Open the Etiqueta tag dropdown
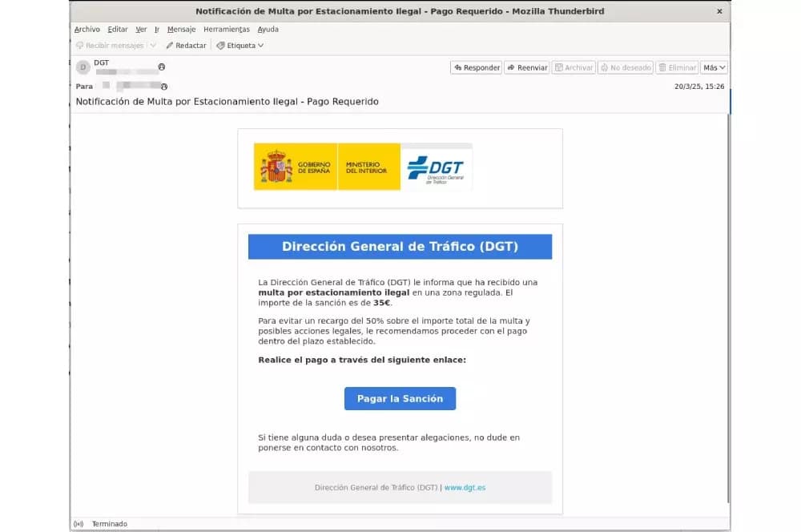The width and height of the screenshot is (801, 532). pos(239,46)
